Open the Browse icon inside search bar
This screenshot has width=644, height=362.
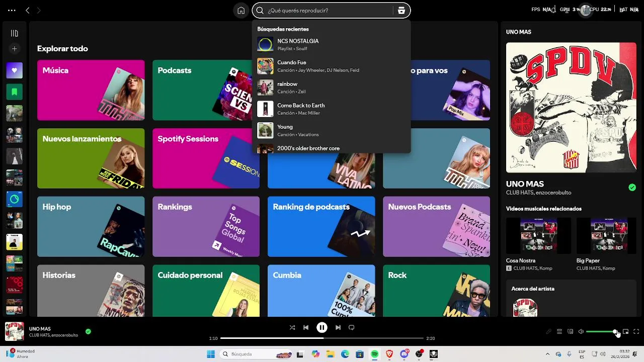(x=401, y=11)
